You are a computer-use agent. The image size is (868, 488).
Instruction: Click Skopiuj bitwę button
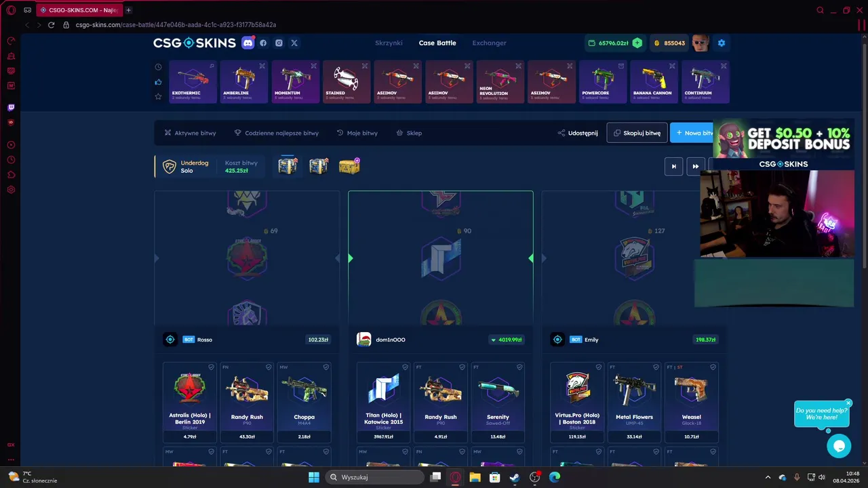(637, 133)
